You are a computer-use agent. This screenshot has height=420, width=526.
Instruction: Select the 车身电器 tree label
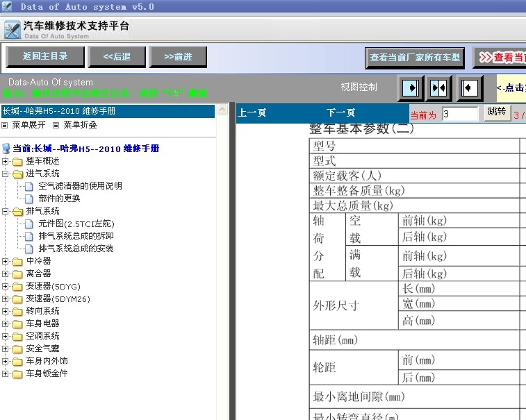(42, 324)
